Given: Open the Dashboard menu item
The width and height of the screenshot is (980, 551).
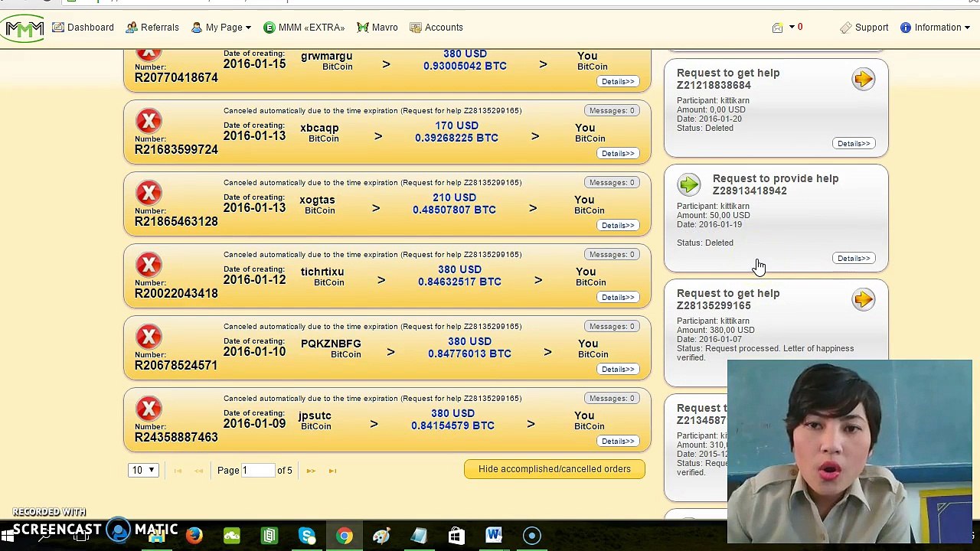Looking at the screenshot, I should coord(83,28).
